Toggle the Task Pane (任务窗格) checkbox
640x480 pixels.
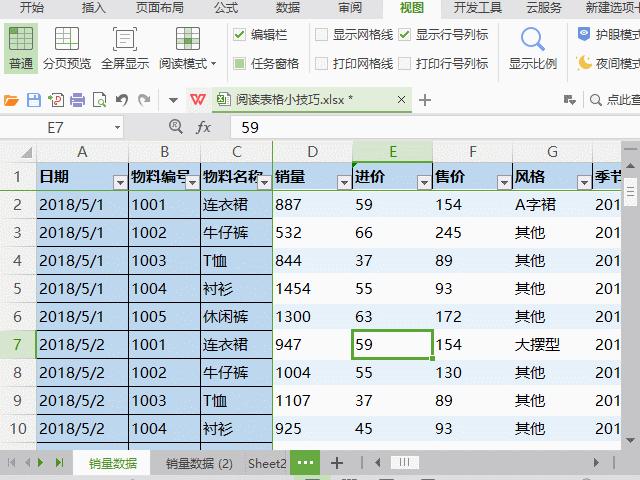click(240, 63)
